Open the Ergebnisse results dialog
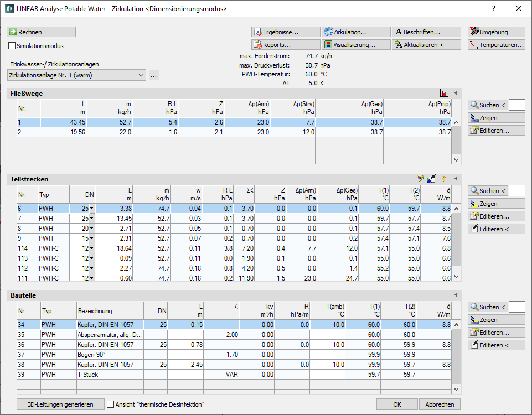Image resolution: width=532 pixels, height=415 pixels. click(x=286, y=32)
